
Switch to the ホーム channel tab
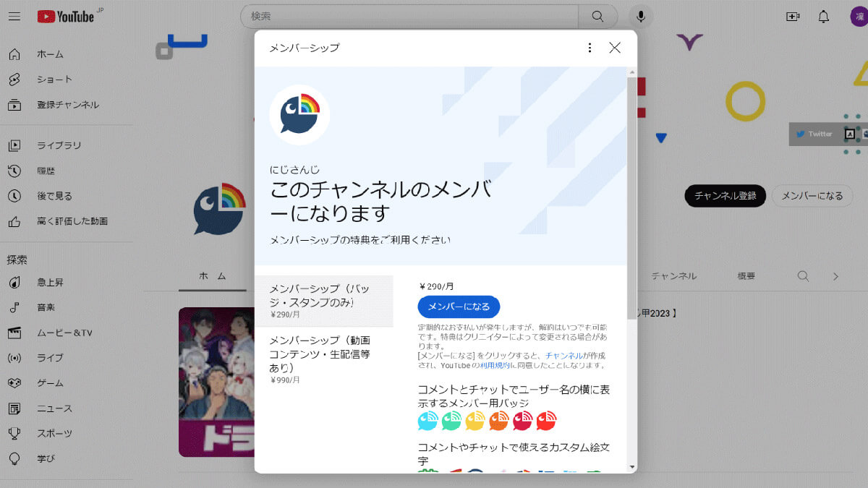pos(213,276)
